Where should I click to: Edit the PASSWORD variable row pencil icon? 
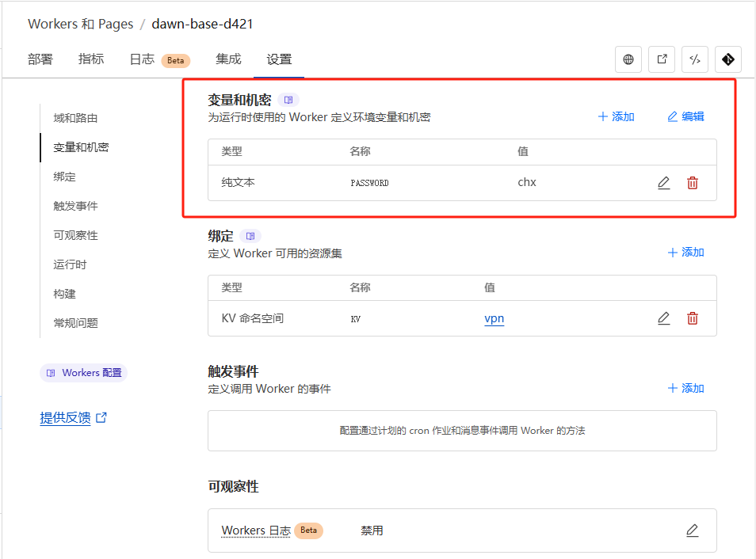pyautogui.click(x=664, y=183)
